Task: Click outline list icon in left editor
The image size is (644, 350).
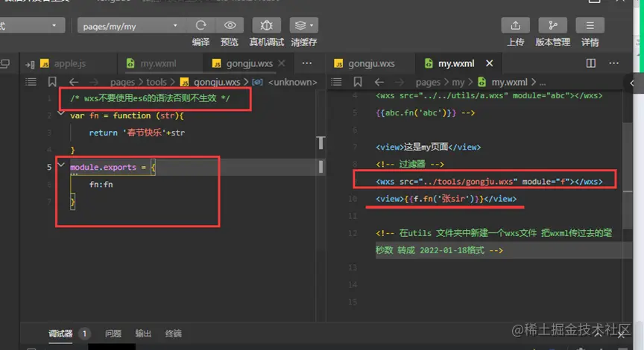Action: pyautogui.click(x=31, y=82)
